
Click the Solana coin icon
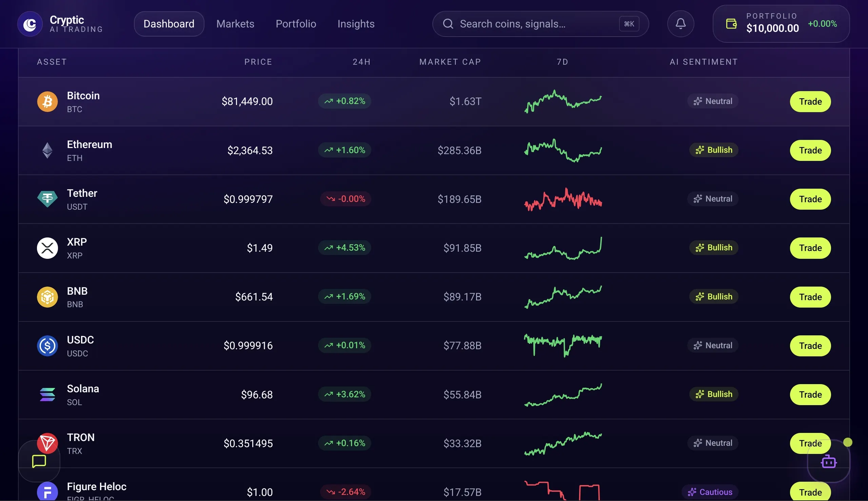(x=47, y=395)
